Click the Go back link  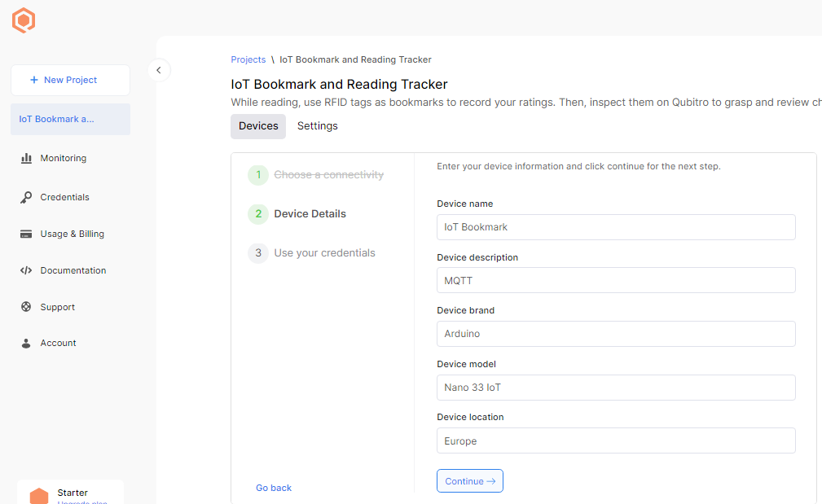click(x=274, y=488)
